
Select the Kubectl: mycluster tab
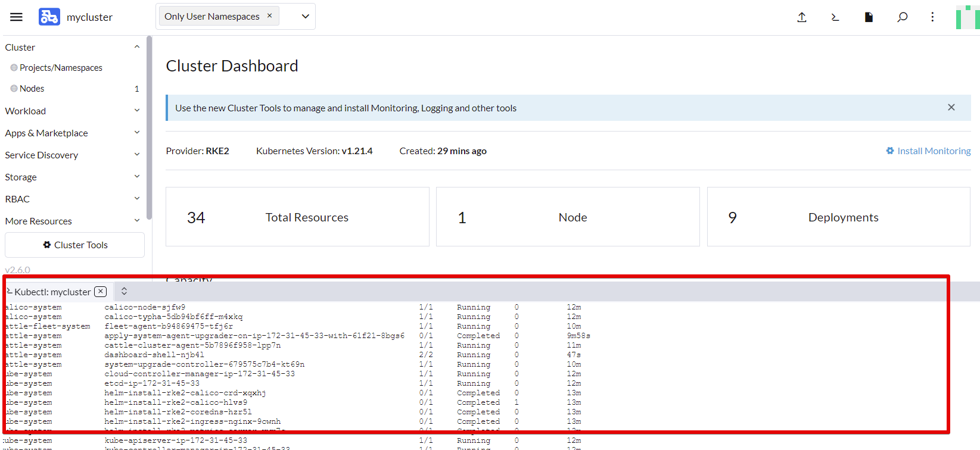click(x=52, y=292)
